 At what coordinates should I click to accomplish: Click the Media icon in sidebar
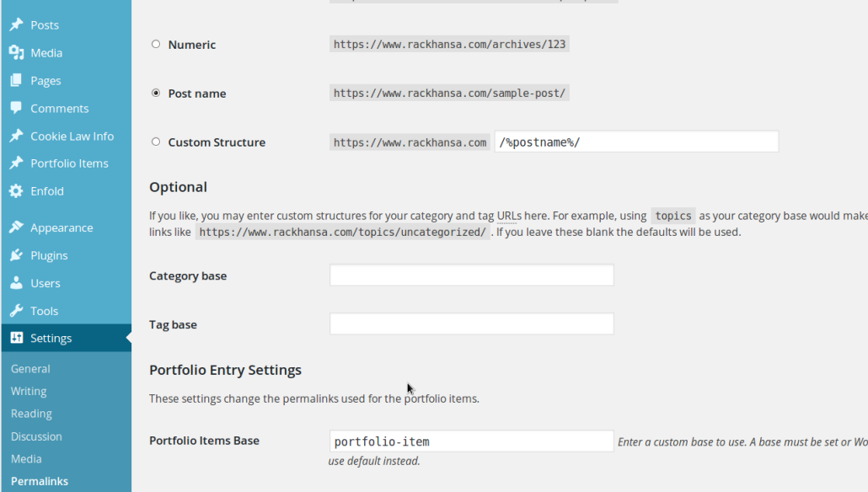pos(16,53)
